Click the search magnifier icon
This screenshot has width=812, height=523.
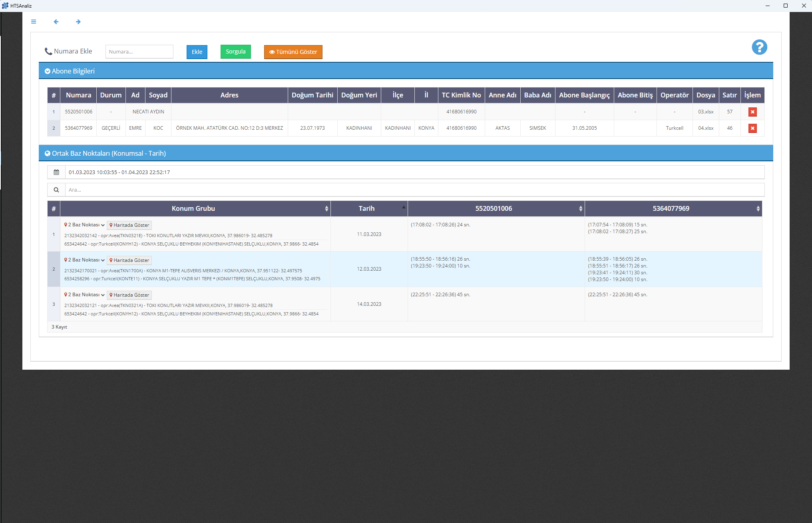tap(56, 190)
